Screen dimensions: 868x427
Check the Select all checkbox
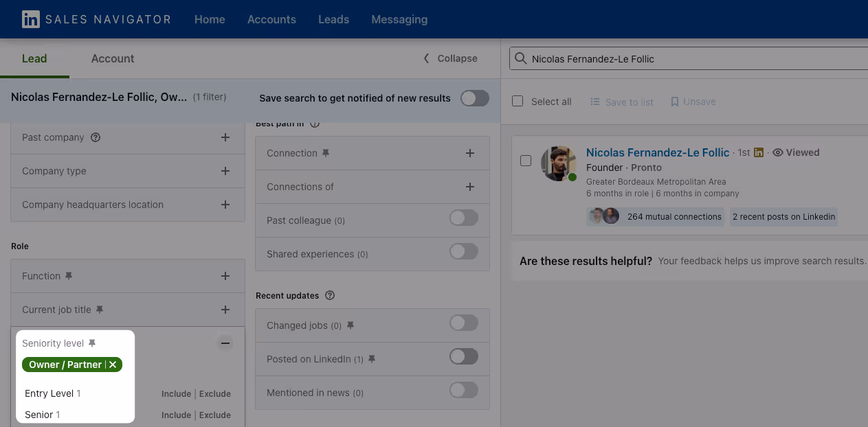(518, 101)
